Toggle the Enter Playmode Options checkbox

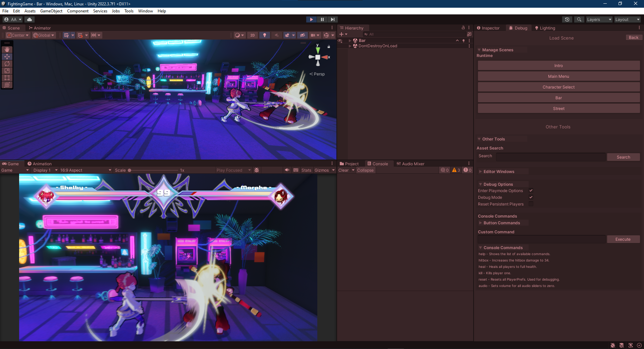531,191
